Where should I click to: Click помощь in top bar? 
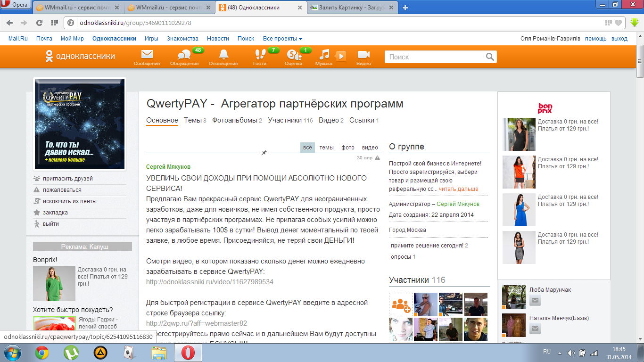[596, 39]
